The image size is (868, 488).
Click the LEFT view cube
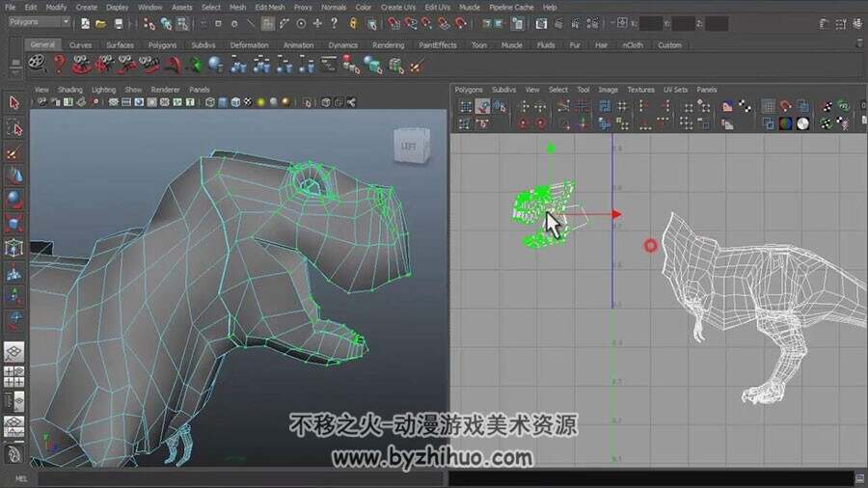point(410,146)
